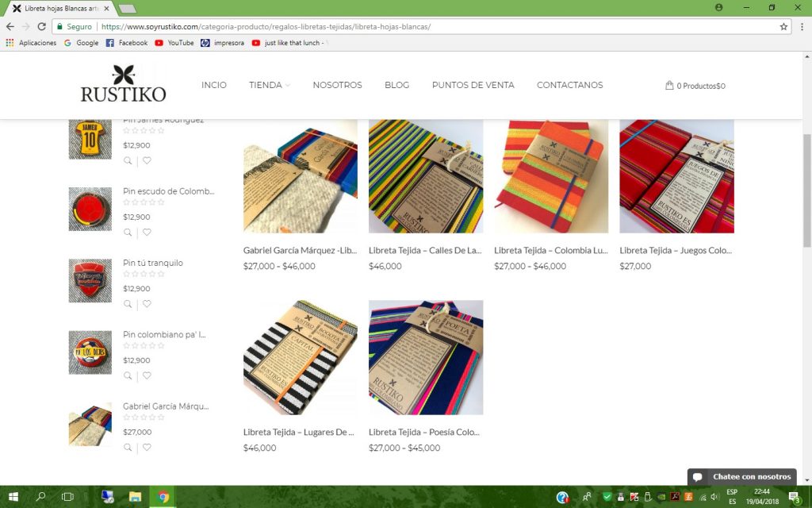Open the Windows action center notifications
This screenshot has width=812, height=508.
tap(795, 497)
